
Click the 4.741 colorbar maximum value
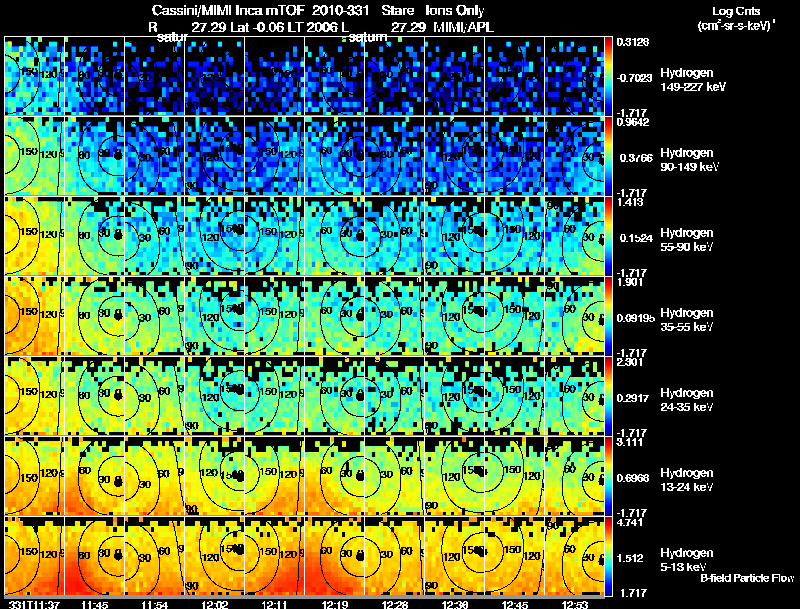pos(630,522)
